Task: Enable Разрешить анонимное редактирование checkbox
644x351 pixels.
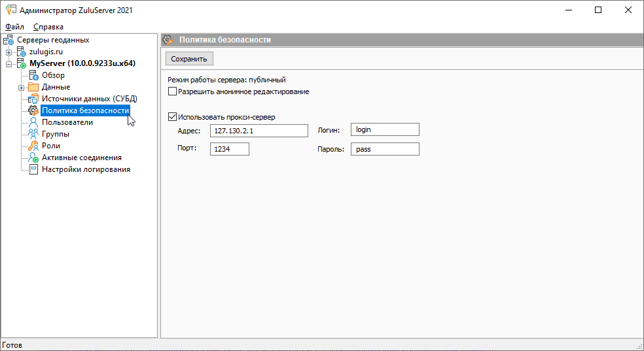Action: [173, 92]
